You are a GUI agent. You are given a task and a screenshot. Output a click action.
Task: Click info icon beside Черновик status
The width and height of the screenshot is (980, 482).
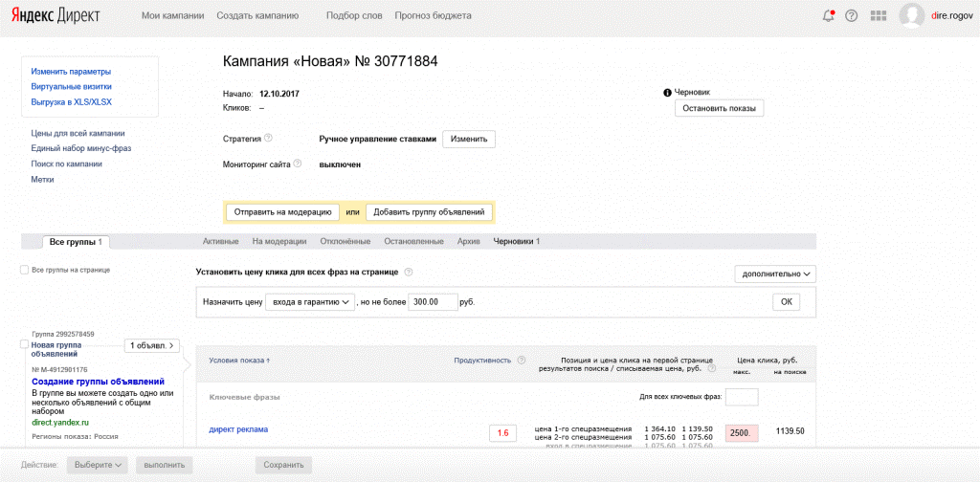pos(667,93)
